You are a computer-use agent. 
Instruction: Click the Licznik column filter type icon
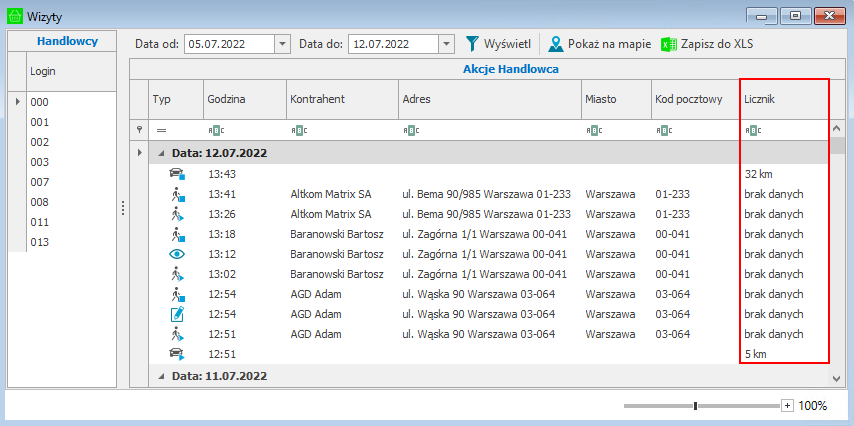coord(754,130)
